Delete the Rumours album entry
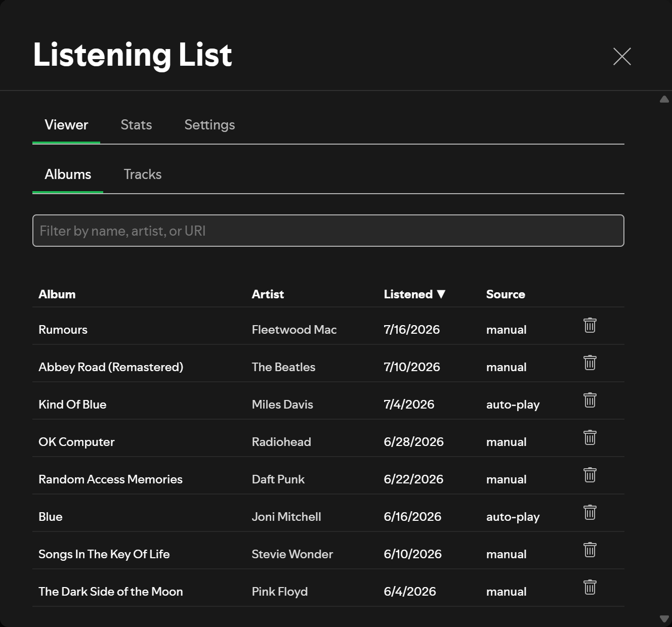 (x=590, y=325)
